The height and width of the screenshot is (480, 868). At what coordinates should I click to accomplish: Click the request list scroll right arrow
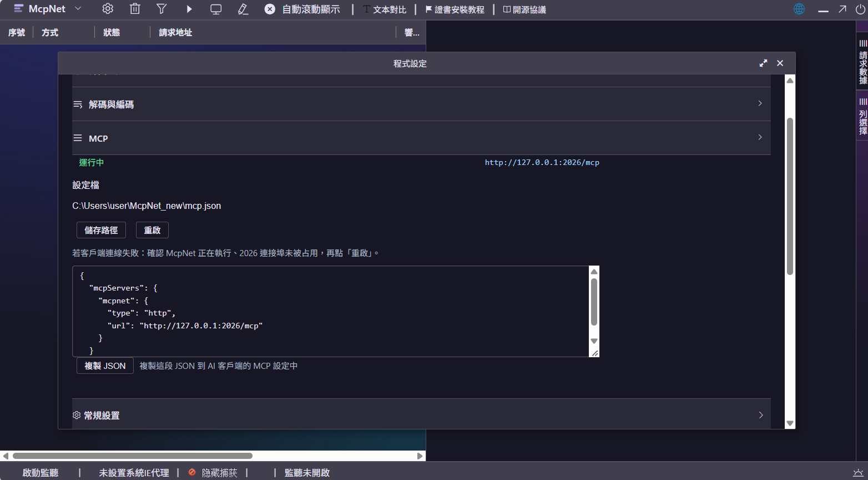[x=420, y=456]
